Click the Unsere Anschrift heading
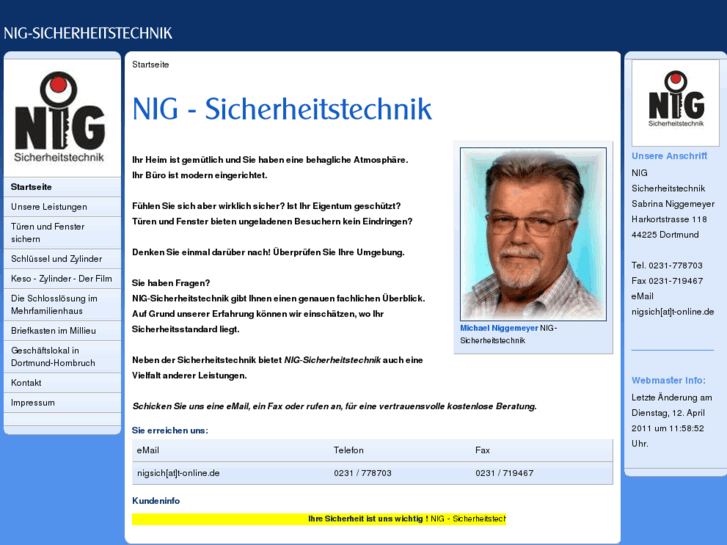 click(669, 156)
